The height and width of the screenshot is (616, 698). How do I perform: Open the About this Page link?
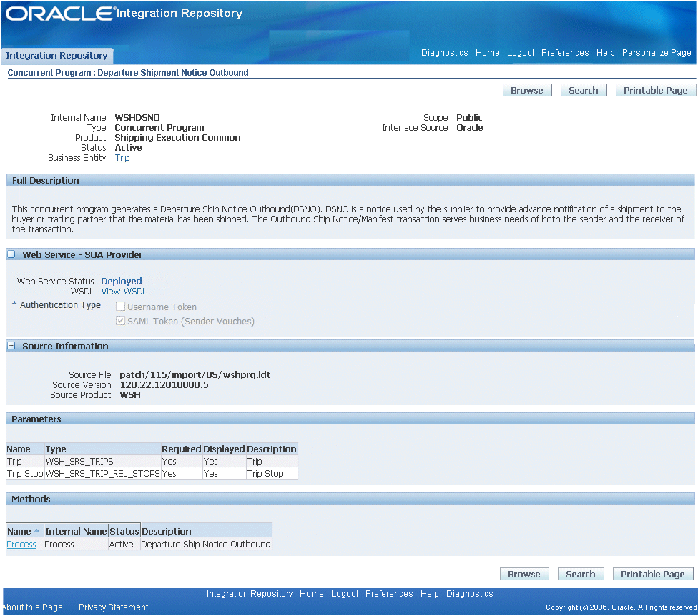(x=32, y=607)
